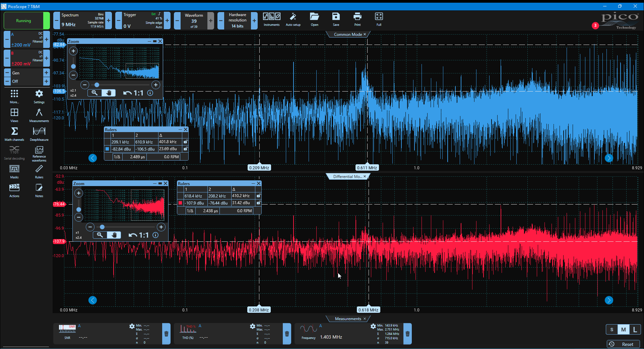This screenshot has height=349, width=644.
Task: Zoom in vertically in upper Zoom panel
Action: pos(73,51)
